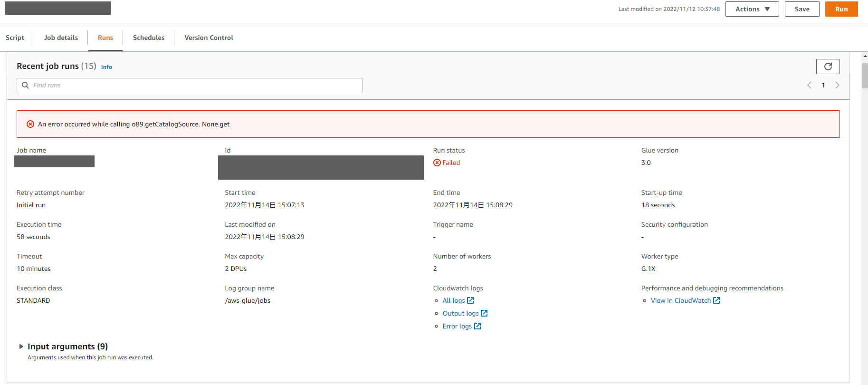Click the vertical scrollbar on the right

point(865,76)
